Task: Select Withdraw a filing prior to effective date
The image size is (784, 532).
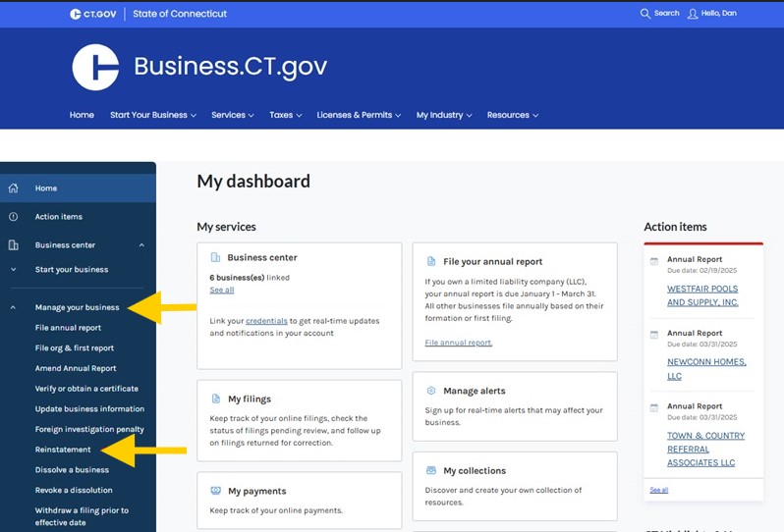Action: (x=82, y=516)
